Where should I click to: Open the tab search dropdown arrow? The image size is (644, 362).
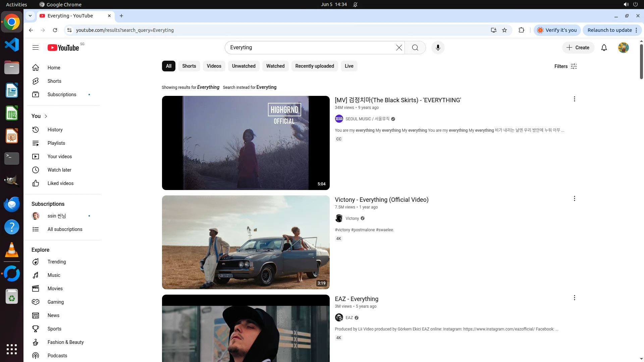(30, 16)
